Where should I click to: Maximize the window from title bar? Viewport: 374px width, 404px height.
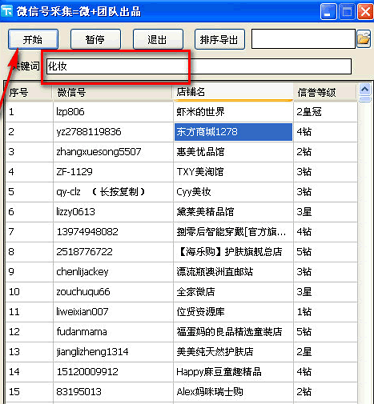click(347, 12)
